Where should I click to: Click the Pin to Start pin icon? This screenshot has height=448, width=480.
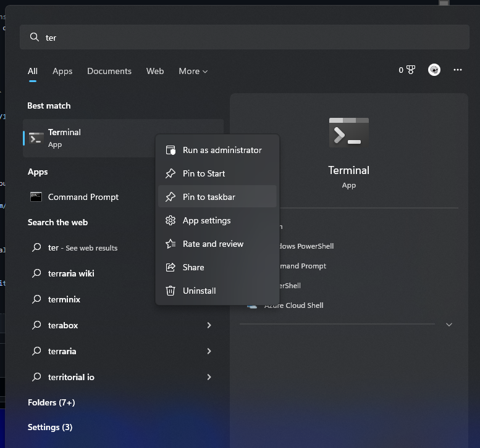(x=171, y=173)
